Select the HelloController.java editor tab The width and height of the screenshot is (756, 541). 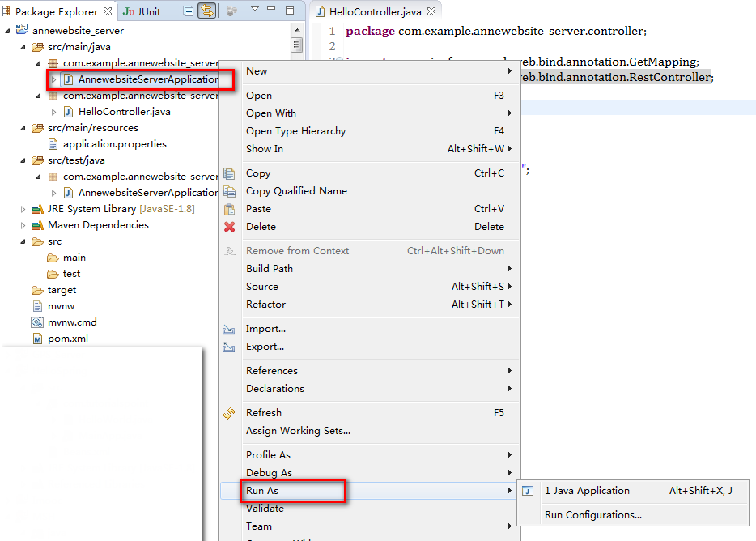click(x=375, y=11)
